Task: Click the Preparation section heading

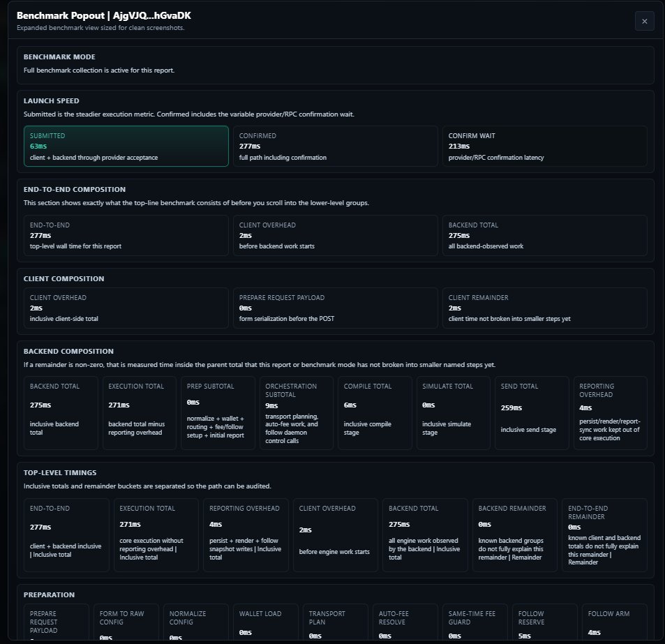Action: (50, 594)
